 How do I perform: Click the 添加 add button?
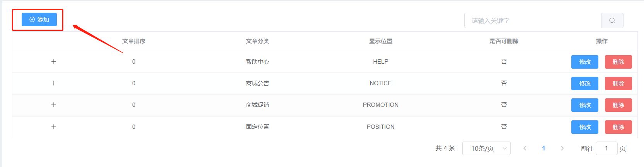point(39,20)
